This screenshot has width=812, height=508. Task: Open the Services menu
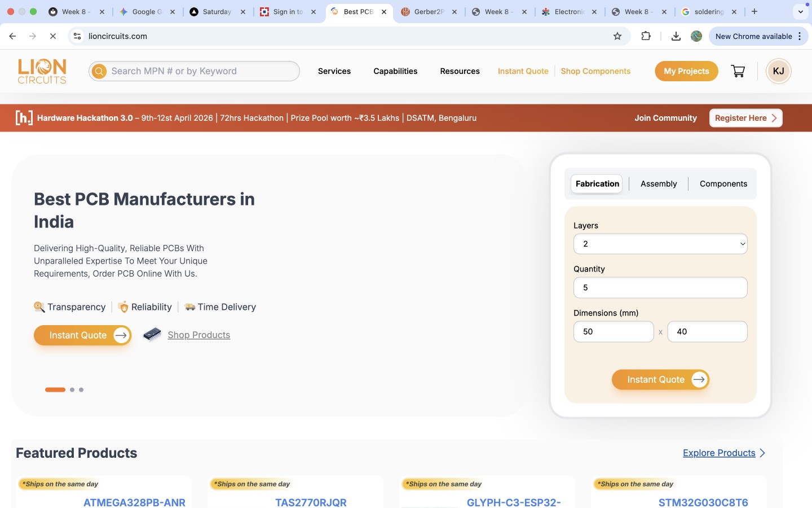coord(334,71)
